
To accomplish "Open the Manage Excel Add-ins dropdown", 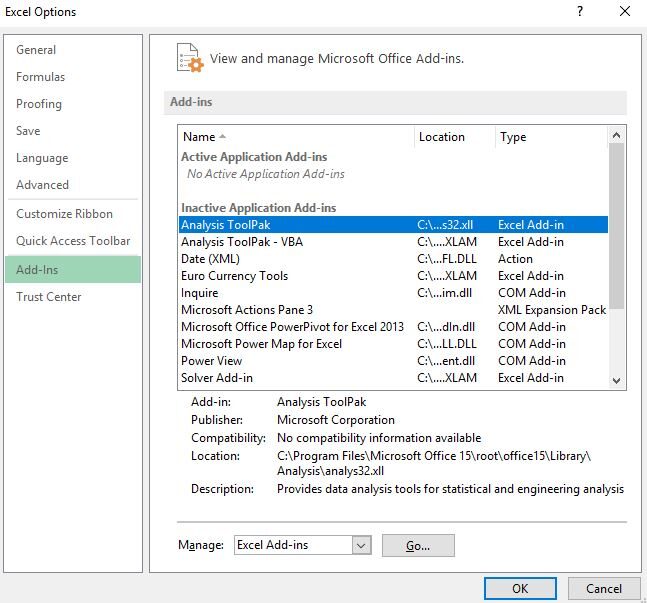I will 361,545.
